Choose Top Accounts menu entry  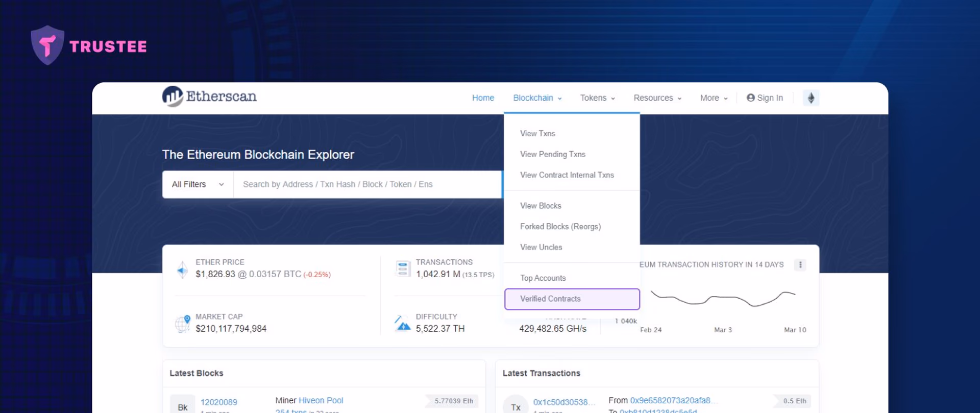pyautogui.click(x=543, y=278)
